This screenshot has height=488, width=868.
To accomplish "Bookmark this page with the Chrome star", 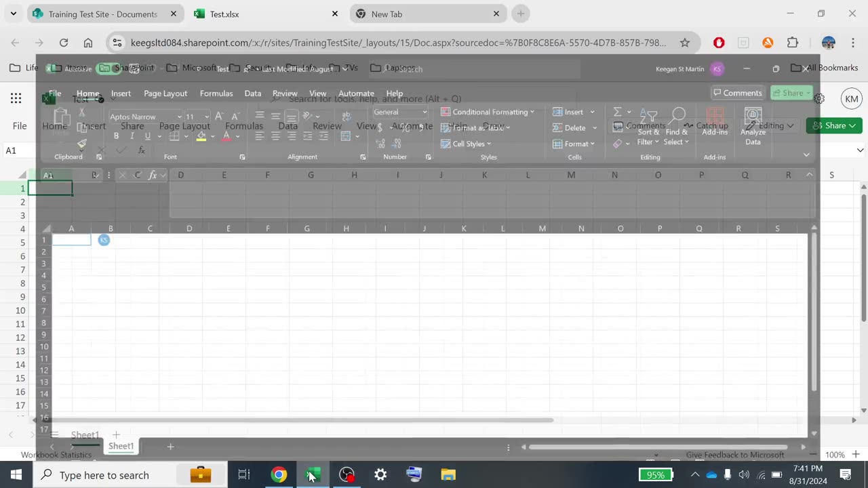I will (x=685, y=43).
